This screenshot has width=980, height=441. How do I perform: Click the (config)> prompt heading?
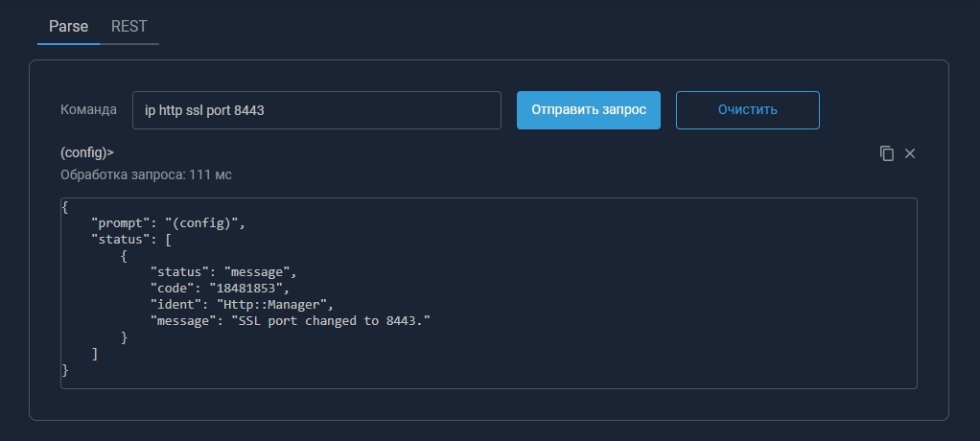pyautogui.click(x=87, y=152)
